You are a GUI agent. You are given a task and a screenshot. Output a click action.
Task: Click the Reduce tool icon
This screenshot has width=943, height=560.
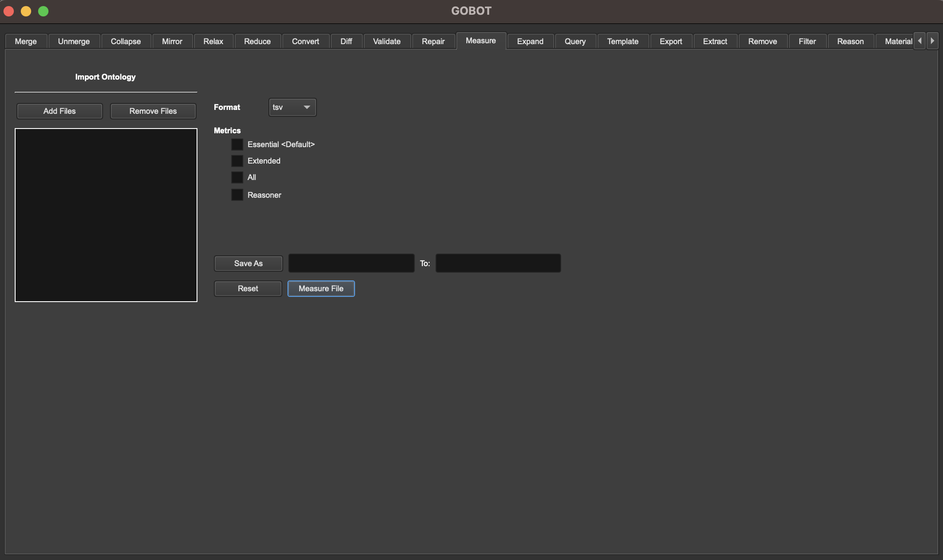257,42
